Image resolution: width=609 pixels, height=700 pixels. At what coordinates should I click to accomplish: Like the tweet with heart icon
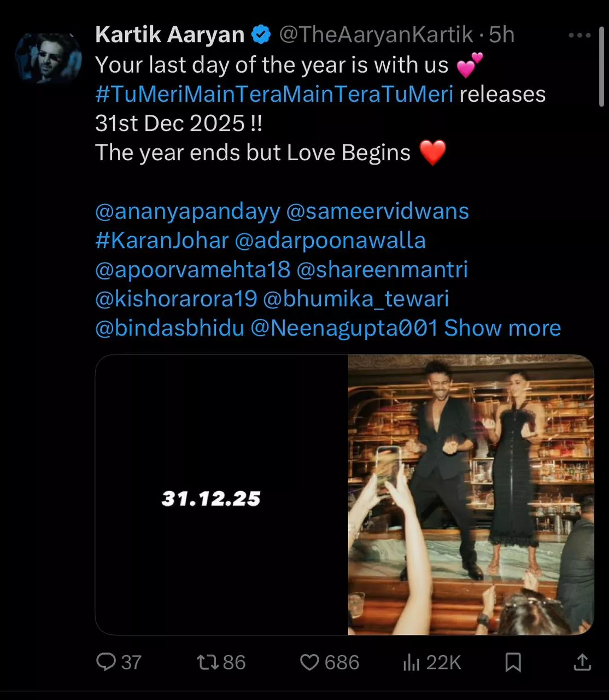click(309, 663)
